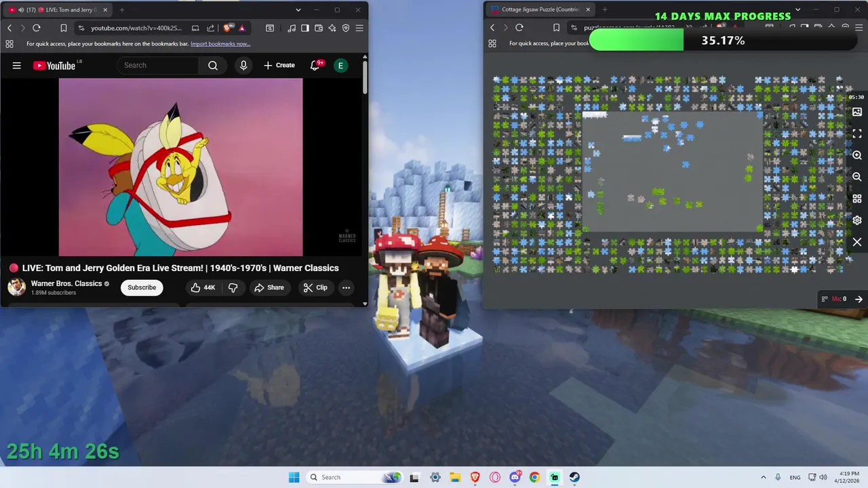868x488 pixels.
Task: Click the Tom and Jerry video player
Action: [x=180, y=167]
